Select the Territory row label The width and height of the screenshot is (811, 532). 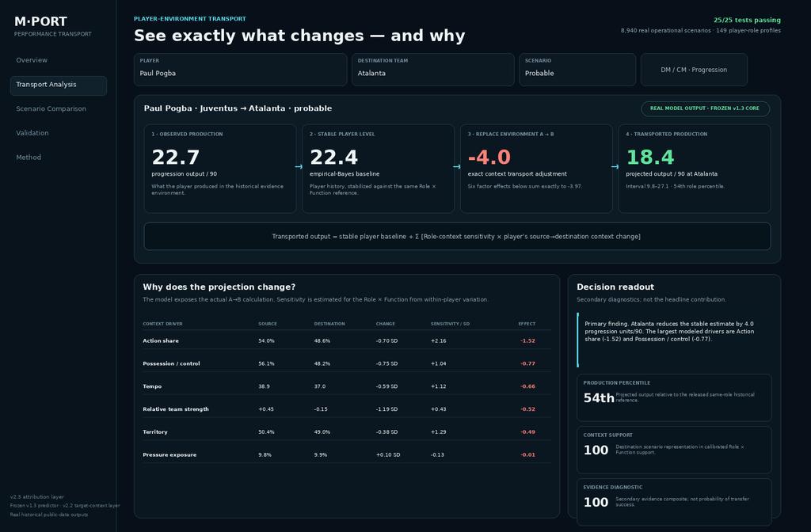click(x=155, y=431)
